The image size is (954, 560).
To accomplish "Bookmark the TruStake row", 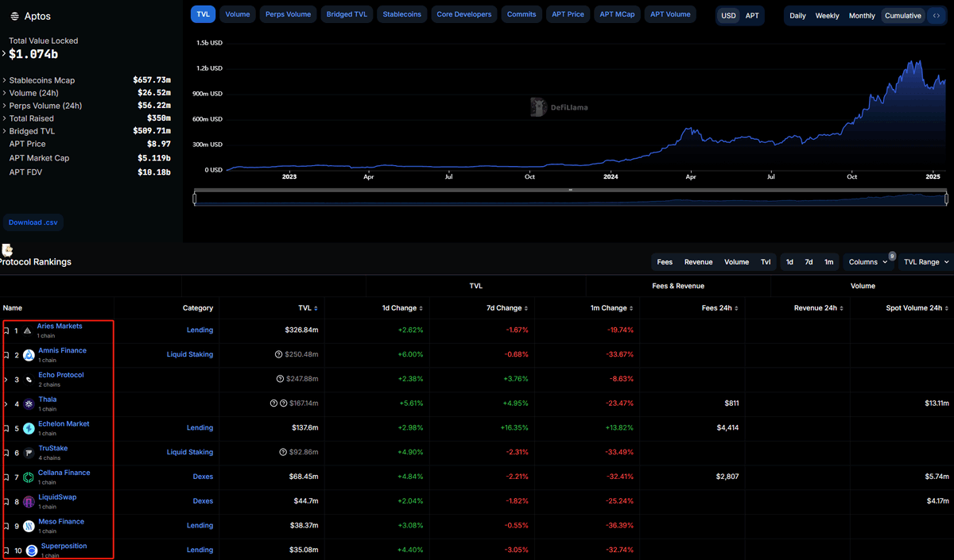I will [x=6, y=453].
